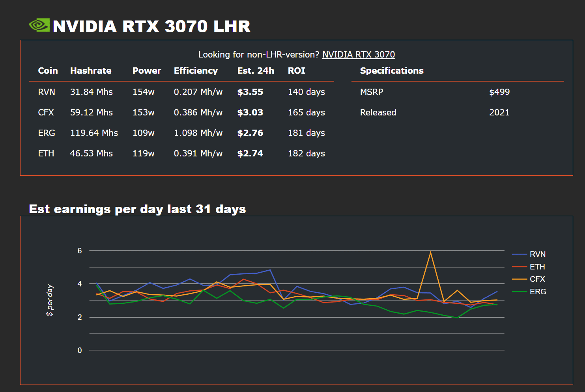Click the Hashrate column header
This screenshot has width=585, height=392.
point(91,71)
